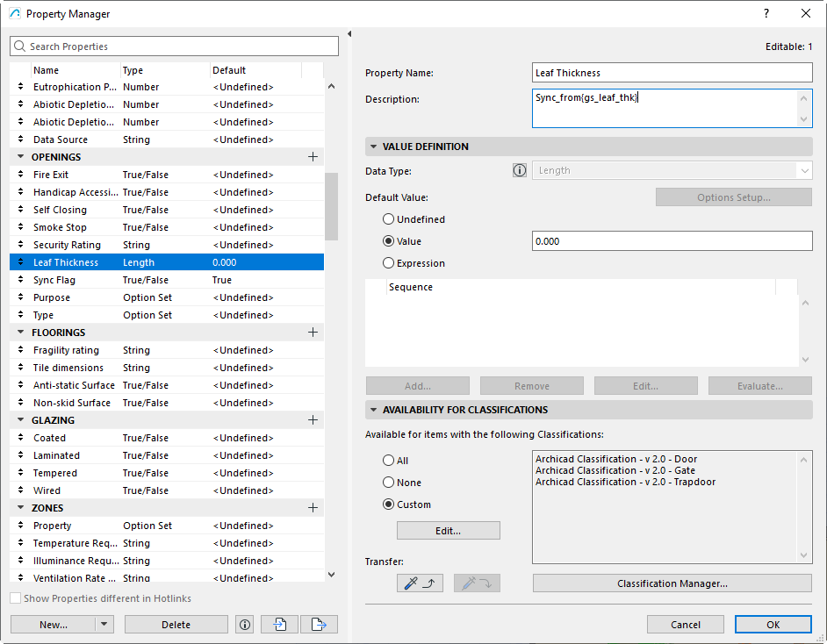
Task: Toggle Show Properties different in Hotlinks
Action: 16,598
